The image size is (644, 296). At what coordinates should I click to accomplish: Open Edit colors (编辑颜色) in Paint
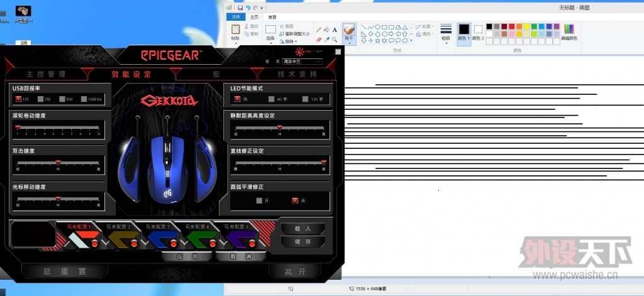point(569,33)
